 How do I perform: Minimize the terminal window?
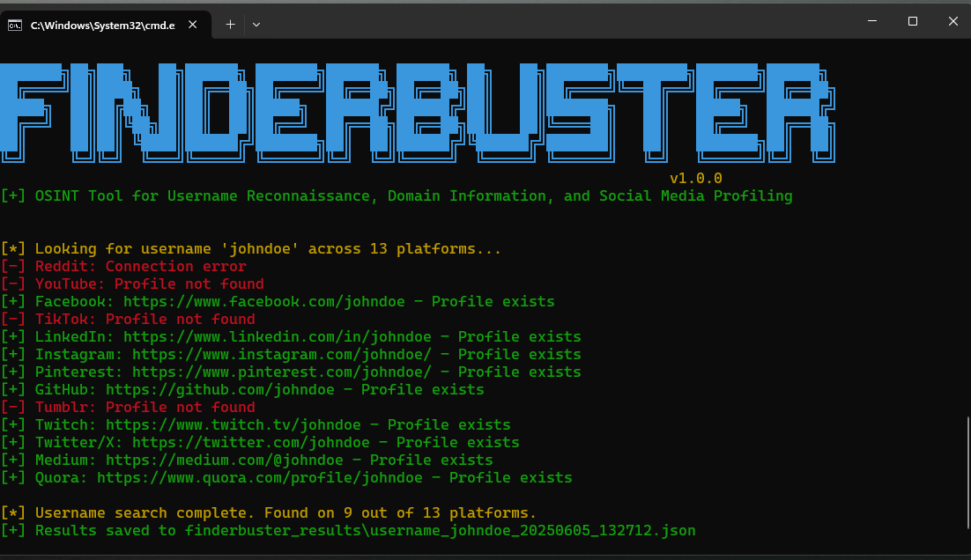pos(871,20)
